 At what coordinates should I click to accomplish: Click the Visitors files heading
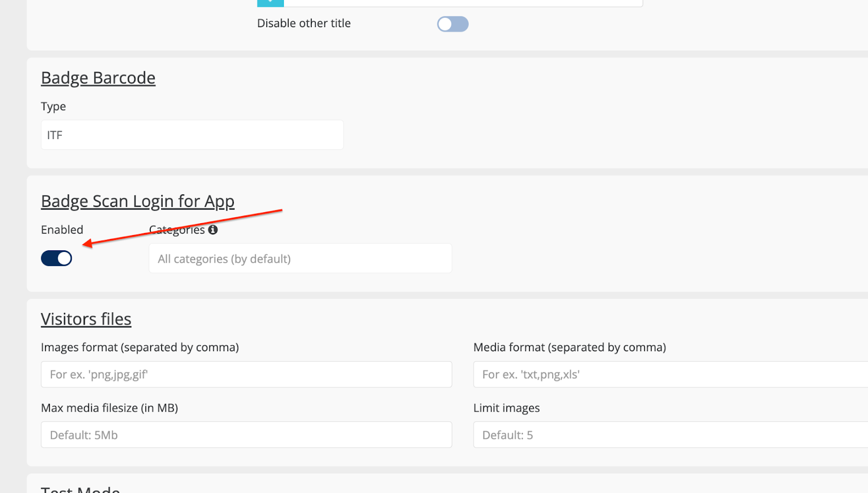pos(86,319)
